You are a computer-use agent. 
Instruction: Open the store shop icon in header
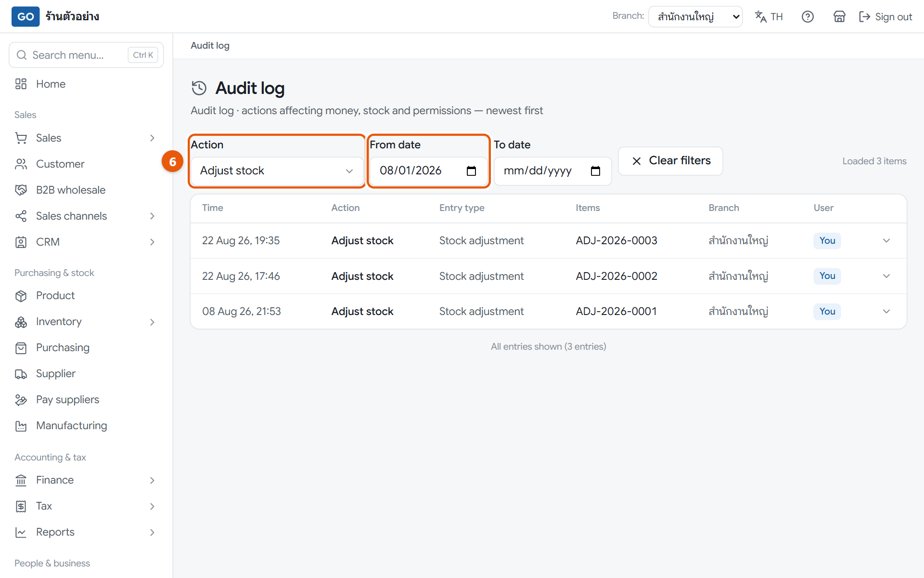(839, 17)
